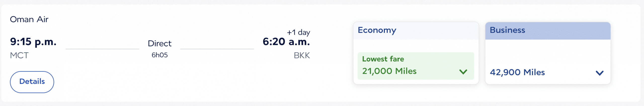Click the BKK arrival airport code
This screenshot has width=644, height=106.
pos(302,55)
